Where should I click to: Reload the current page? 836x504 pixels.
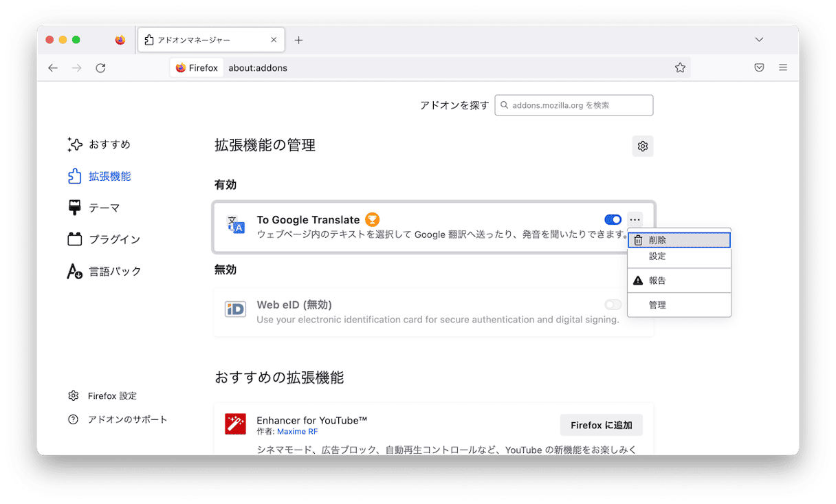[x=100, y=67]
